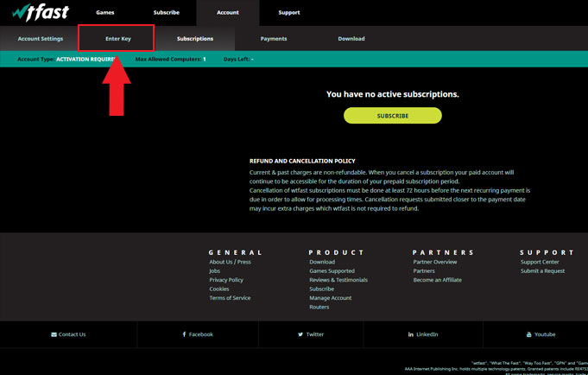Click the Contact Us envelope icon

point(54,334)
